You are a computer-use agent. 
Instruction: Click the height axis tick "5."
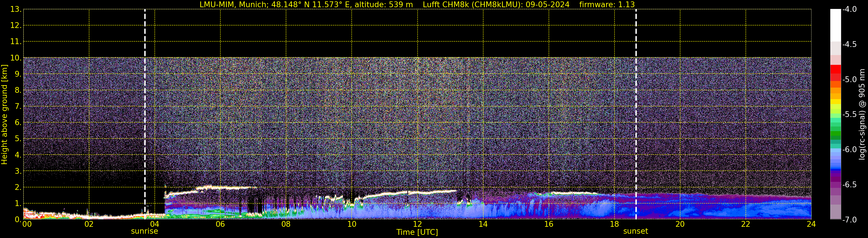point(18,139)
